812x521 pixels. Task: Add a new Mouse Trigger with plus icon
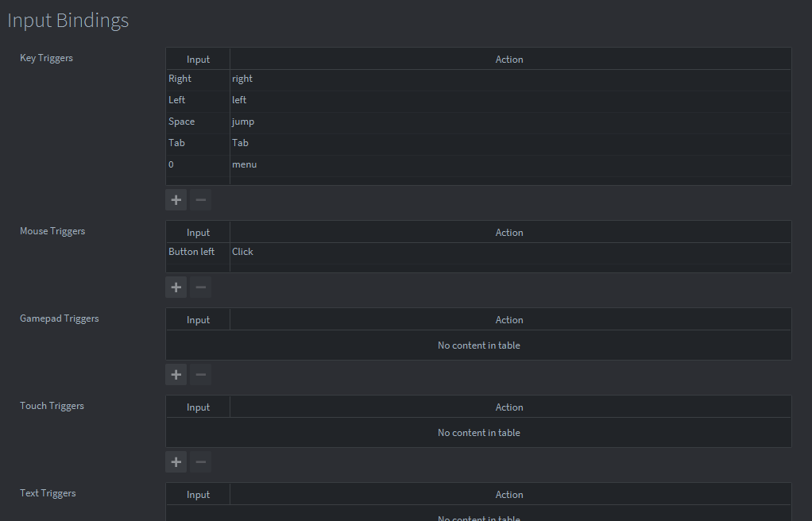point(176,287)
